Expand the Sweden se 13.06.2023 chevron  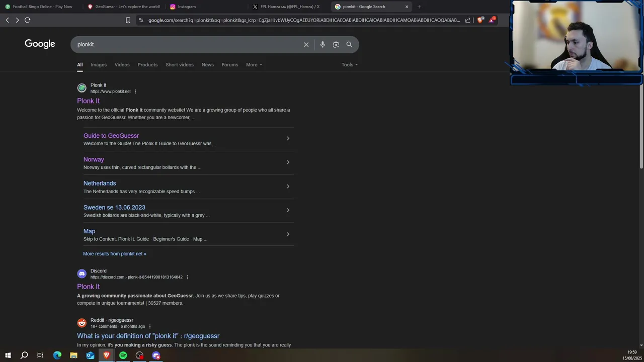click(x=288, y=210)
